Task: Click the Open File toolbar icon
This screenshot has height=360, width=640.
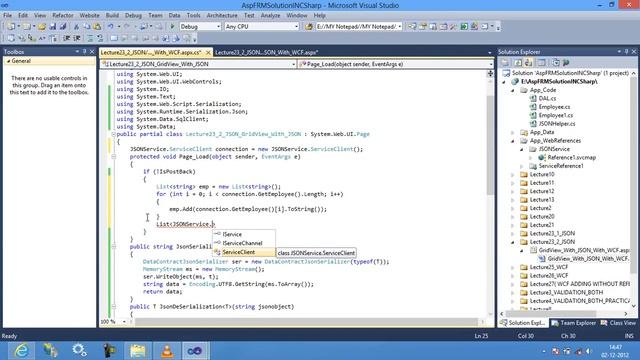Action: tap(42, 27)
